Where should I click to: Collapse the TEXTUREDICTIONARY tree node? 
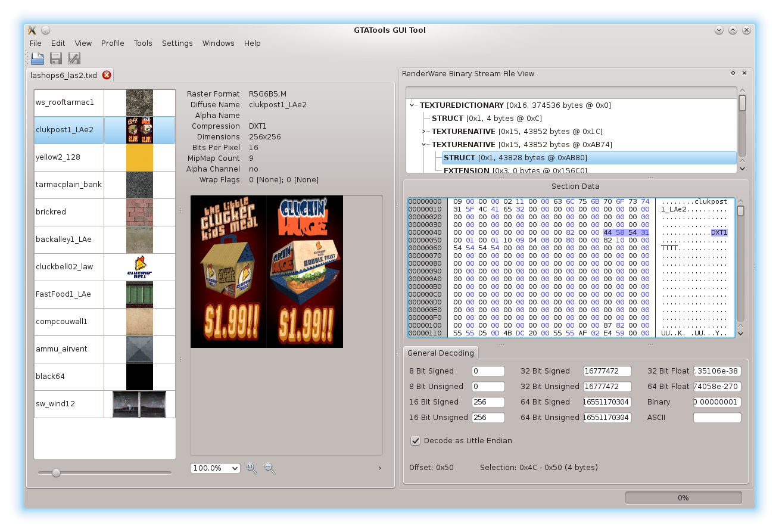point(412,105)
